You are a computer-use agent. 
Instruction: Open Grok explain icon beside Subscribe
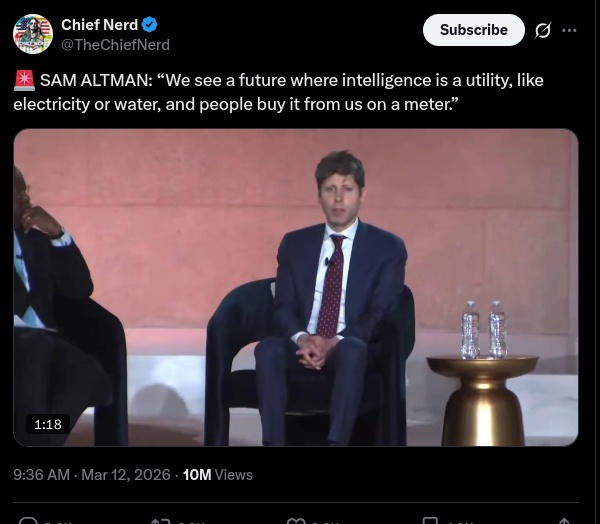tap(543, 30)
